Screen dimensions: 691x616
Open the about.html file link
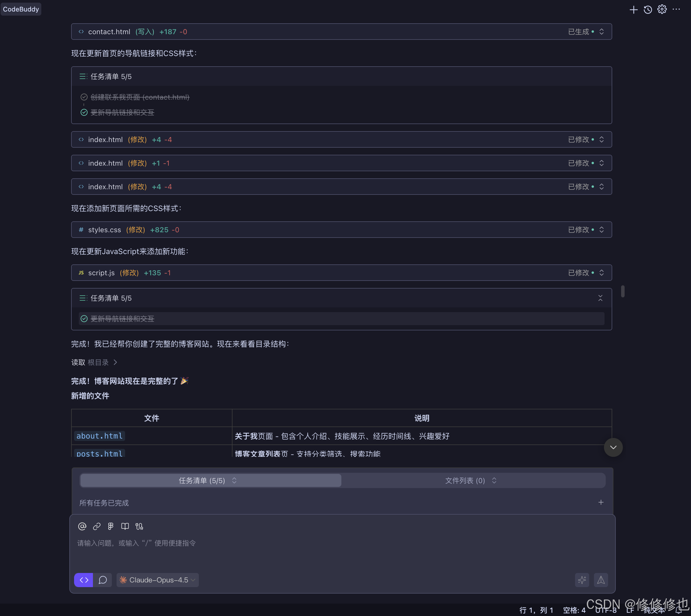point(100,436)
